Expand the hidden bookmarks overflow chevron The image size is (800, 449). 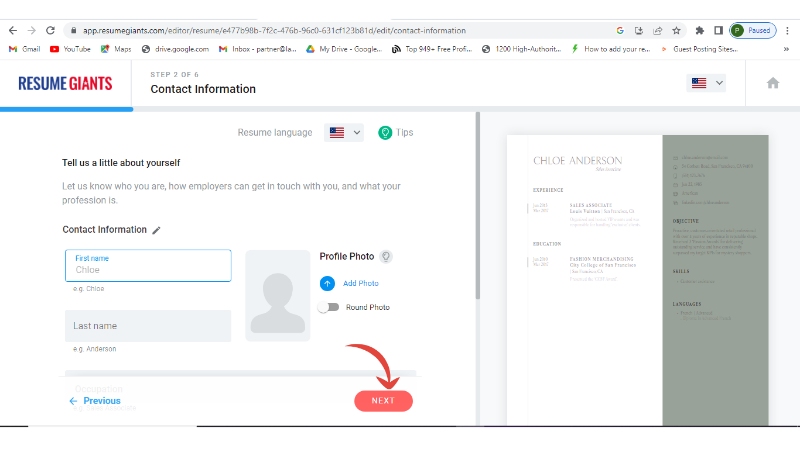[x=665, y=48]
